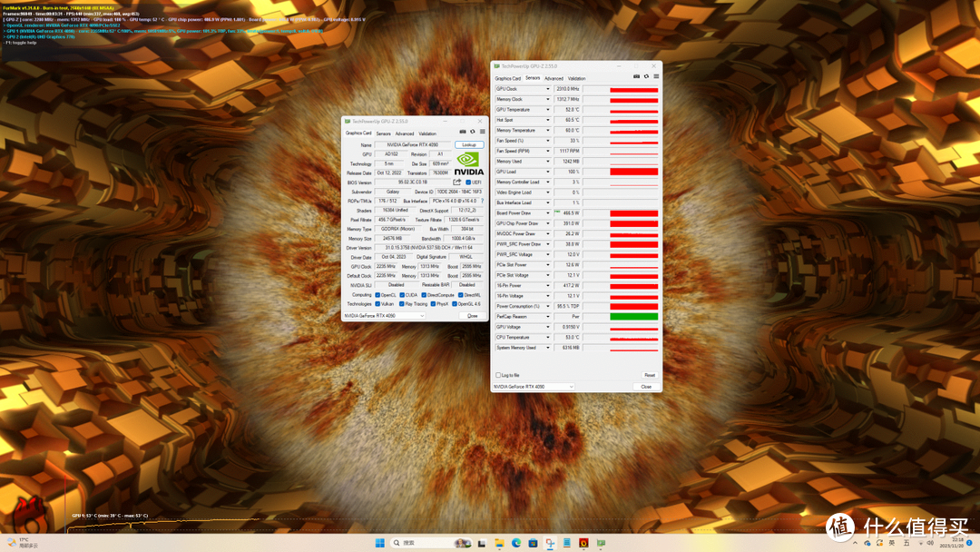The width and height of the screenshot is (980, 552).
Task: Switch to Advanced tab in Graphics Card window
Action: (405, 133)
